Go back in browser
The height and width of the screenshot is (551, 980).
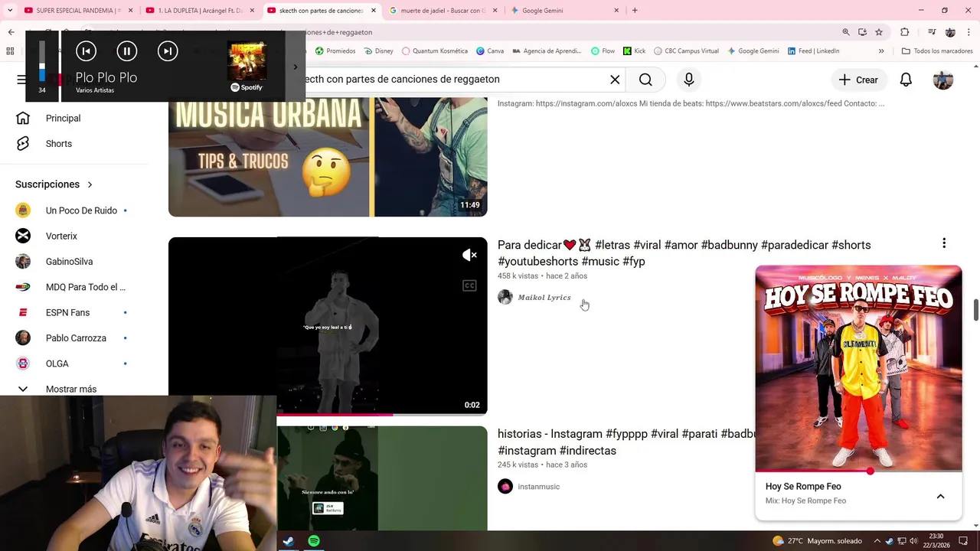11,32
